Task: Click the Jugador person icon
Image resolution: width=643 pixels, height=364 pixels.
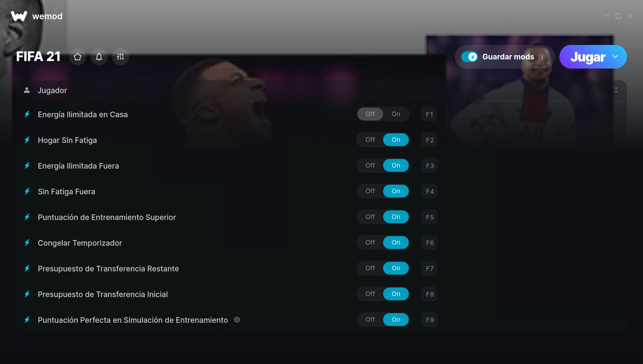Action: pyautogui.click(x=27, y=90)
